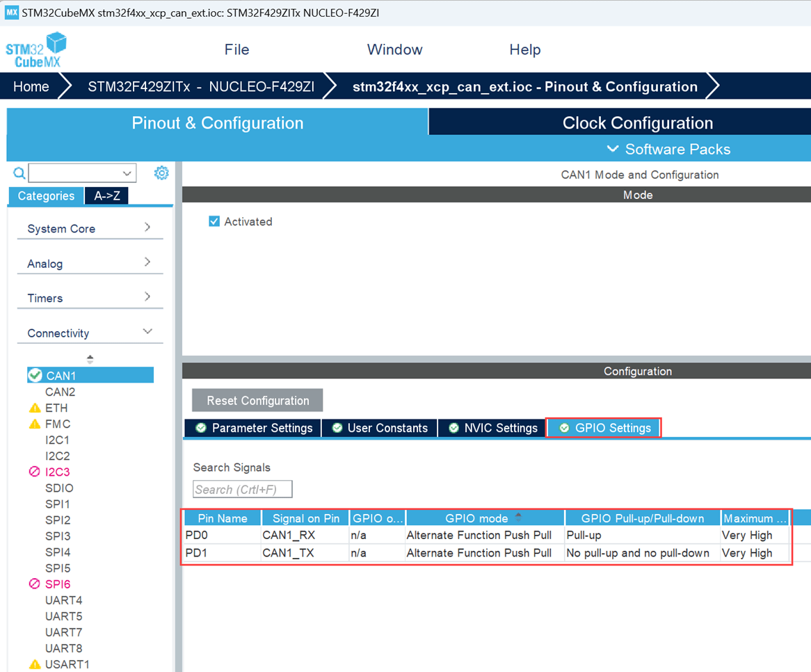811x672 pixels.
Task: Click the search magnifier icon
Action: pos(19,173)
